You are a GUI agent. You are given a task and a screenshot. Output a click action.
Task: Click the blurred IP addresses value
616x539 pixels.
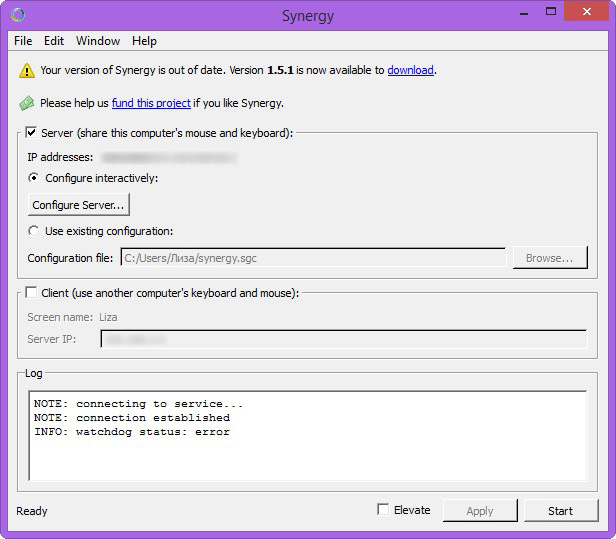click(169, 158)
